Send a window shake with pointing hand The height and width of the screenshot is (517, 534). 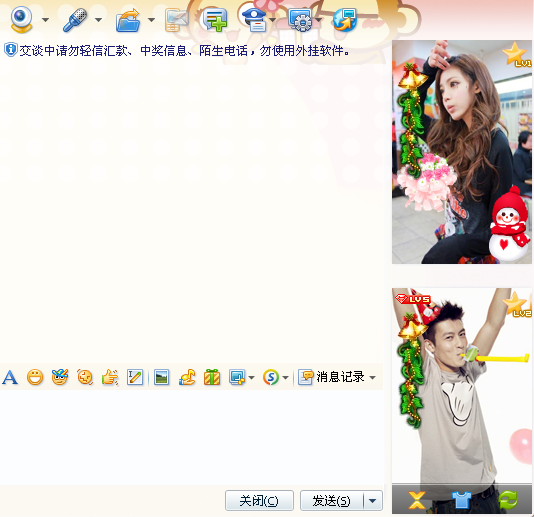(110, 377)
